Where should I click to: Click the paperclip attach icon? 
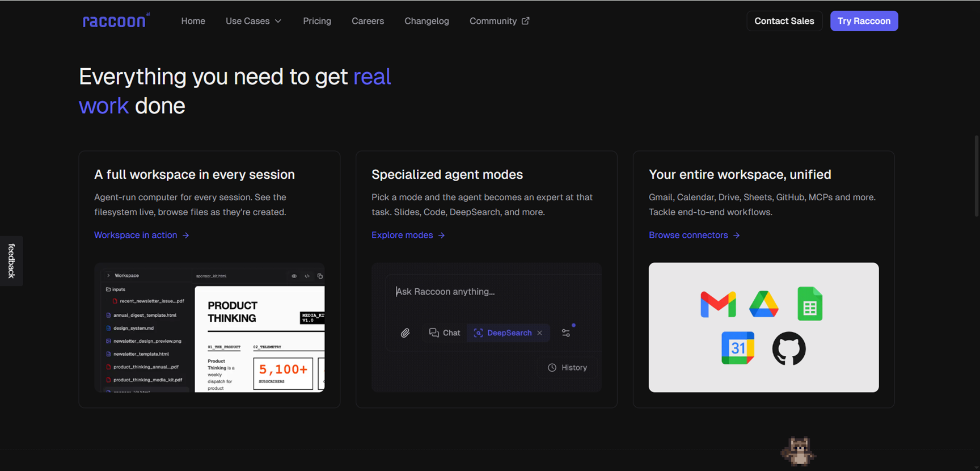click(405, 333)
